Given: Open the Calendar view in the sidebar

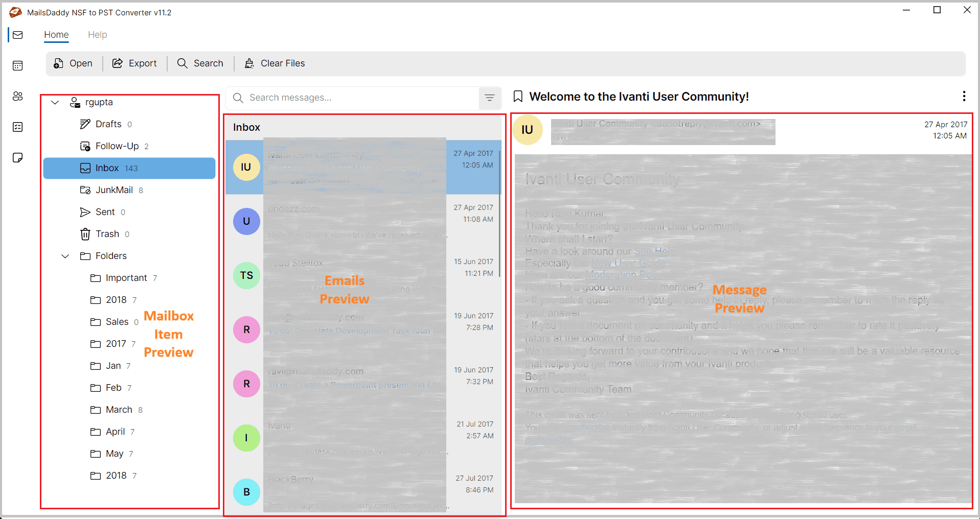Looking at the screenshot, I should coord(18,65).
